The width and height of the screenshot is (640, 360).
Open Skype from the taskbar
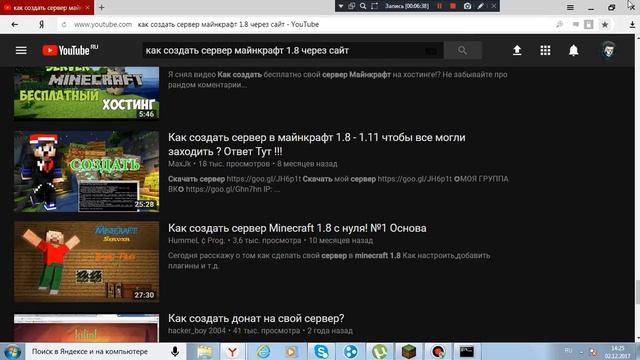321,351
